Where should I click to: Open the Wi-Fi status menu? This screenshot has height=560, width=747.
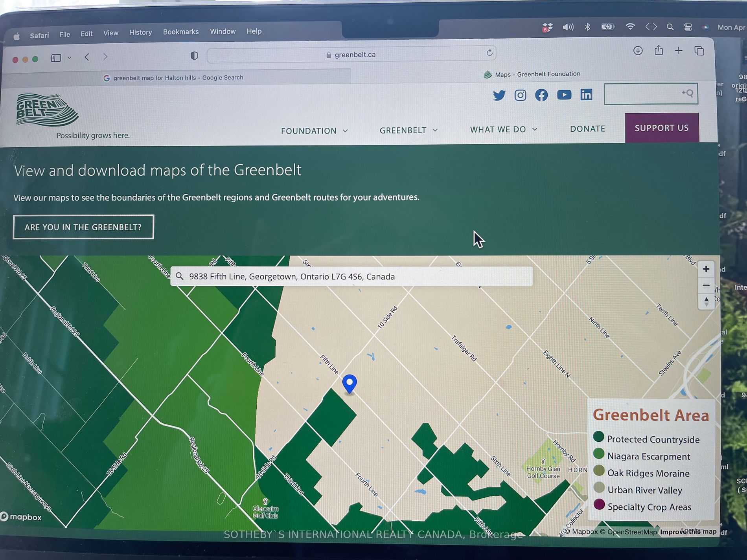click(630, 26)
